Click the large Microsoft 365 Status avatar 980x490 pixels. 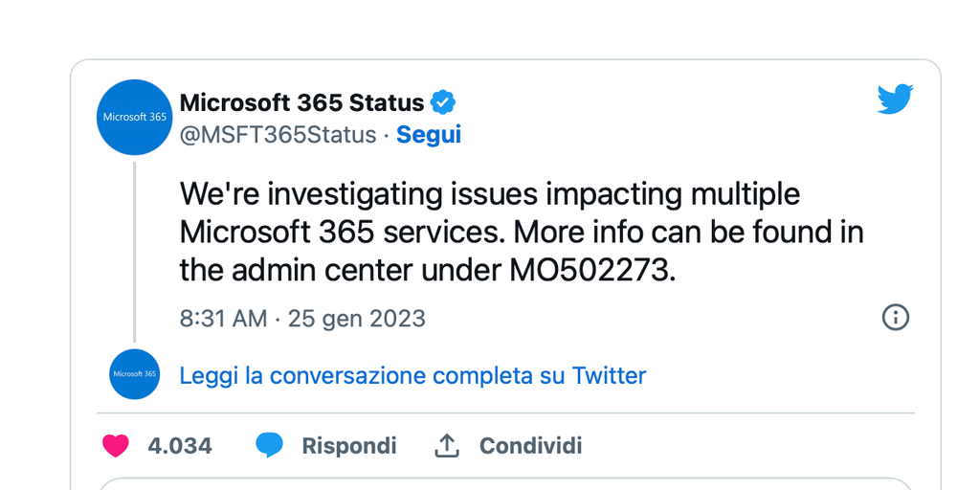(x=134, y=117)
